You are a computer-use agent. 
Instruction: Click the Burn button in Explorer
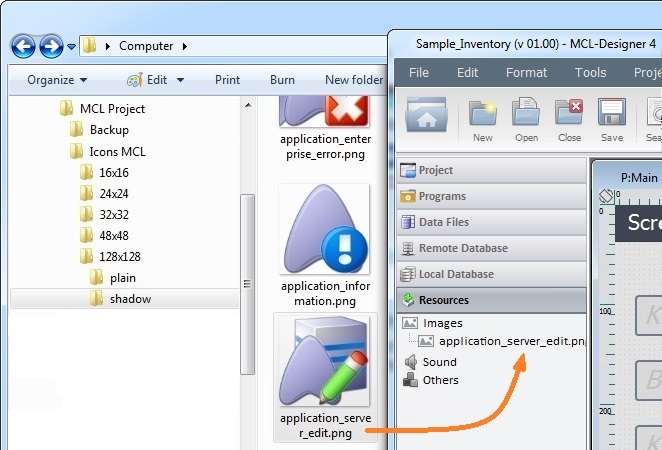282,80
